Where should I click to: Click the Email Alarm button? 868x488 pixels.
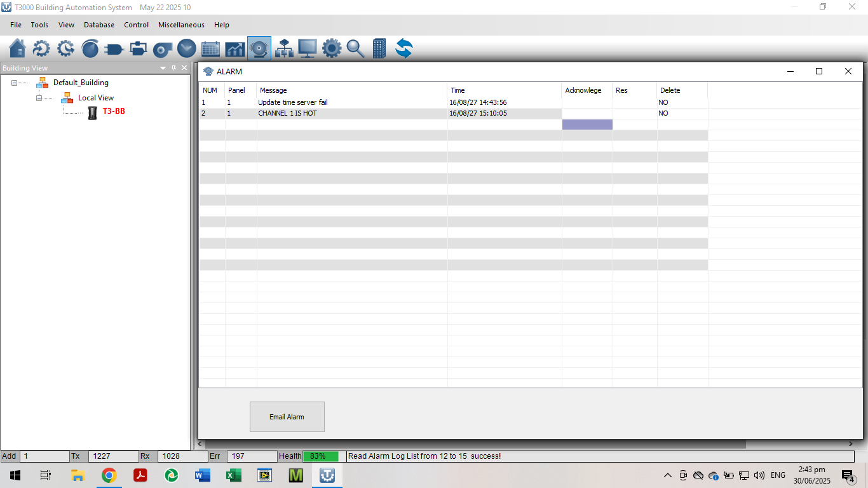(287, 417)
